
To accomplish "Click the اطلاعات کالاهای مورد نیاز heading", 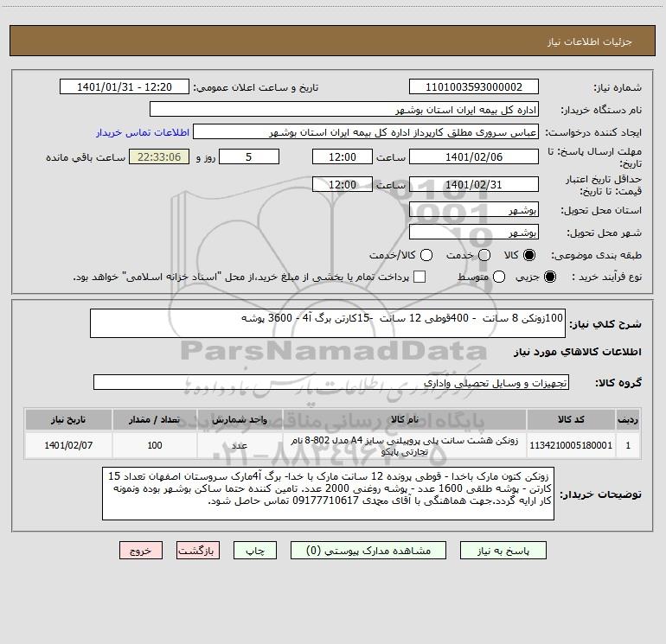I will (x=577, y=352).
